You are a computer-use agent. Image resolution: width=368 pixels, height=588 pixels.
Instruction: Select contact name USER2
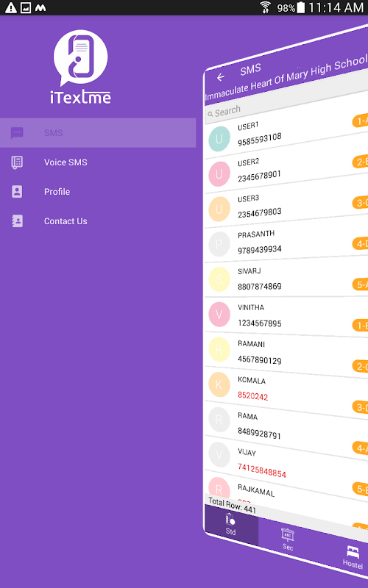[249, 162]
